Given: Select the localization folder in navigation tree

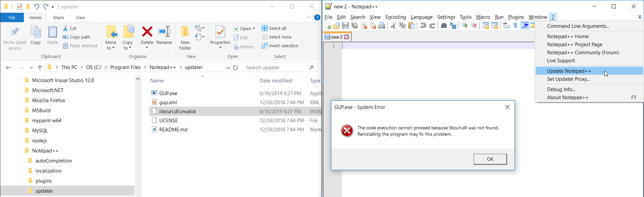Looking at the screenshot, I should click(48, 171).
